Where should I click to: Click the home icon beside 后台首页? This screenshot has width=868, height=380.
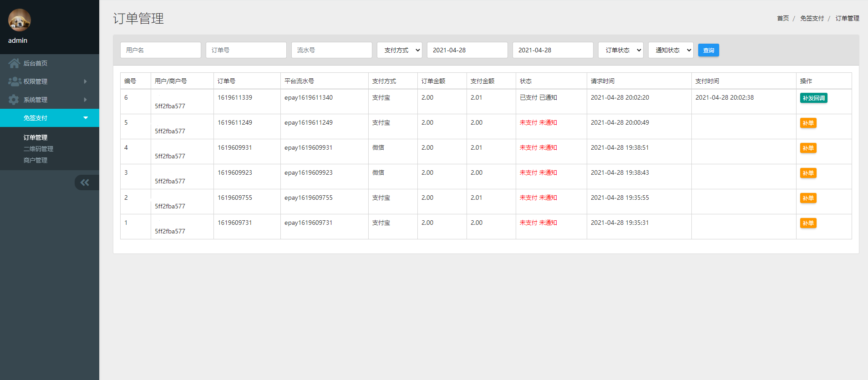pos(14,63)
